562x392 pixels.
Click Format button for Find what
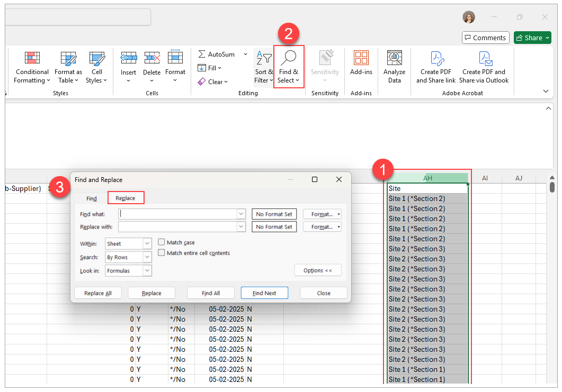(322, 214)
